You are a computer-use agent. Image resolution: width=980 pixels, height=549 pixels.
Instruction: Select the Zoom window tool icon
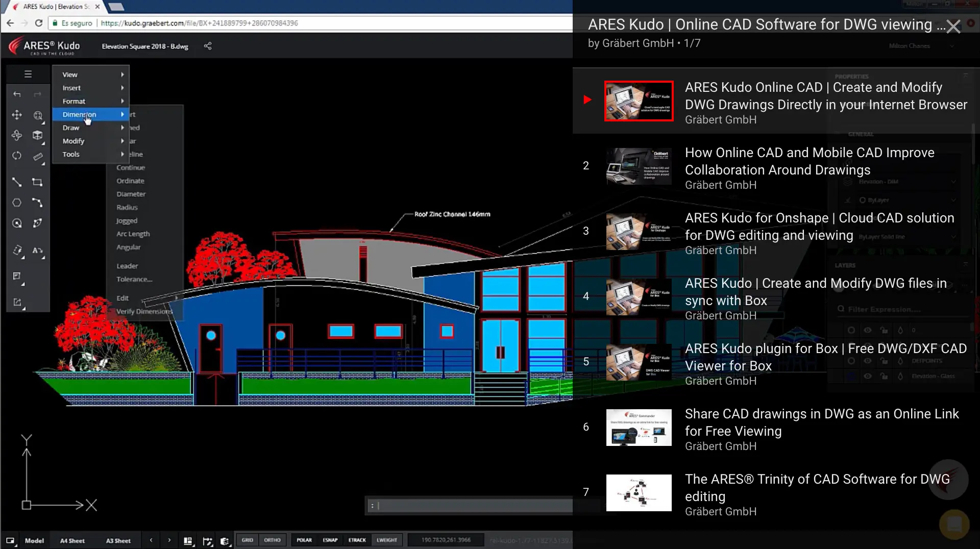pos(38,115)
